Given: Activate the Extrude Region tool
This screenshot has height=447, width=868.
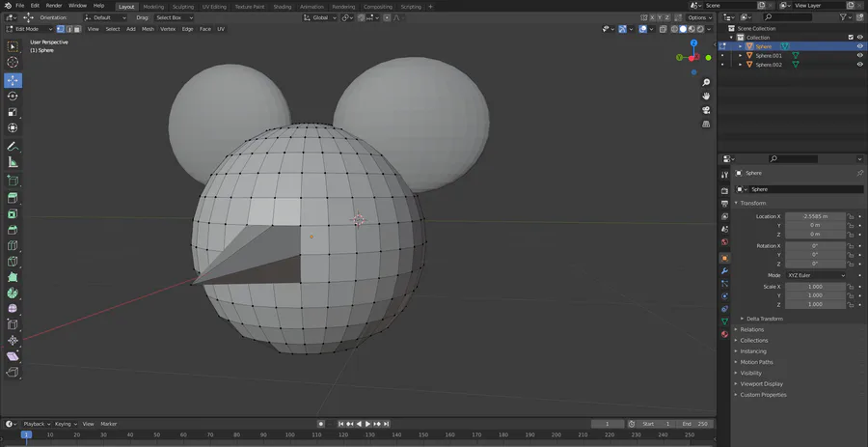Looking at the screenshot, I should (x=13, y=198).
